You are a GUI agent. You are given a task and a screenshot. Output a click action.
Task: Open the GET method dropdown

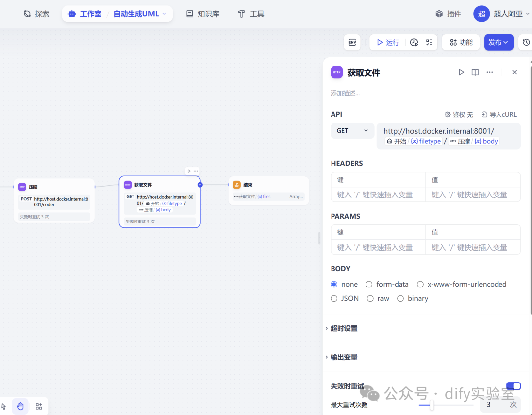pyautogui.click(x=352, y=130)
